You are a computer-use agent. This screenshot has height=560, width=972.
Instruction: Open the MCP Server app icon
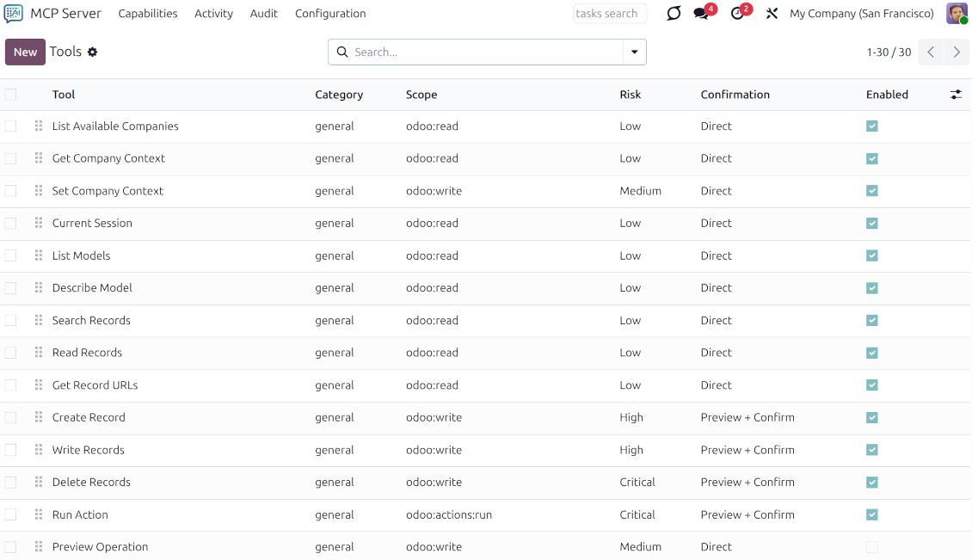pyautogui.click(x=12, y=13)
